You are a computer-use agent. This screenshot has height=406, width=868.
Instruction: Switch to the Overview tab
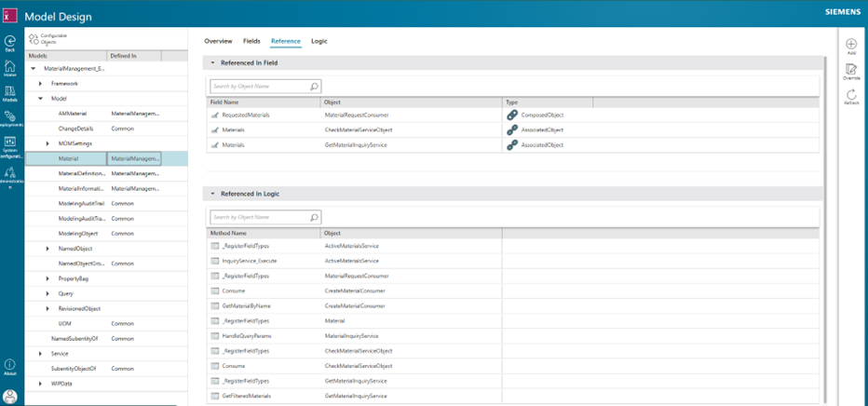218,41
